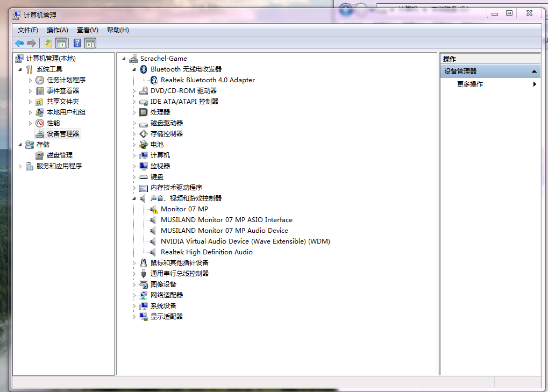Select NVIDIA Virtual Audio Device entry
The width and height of the screenshot is (548, 392).
[x=245, y=241]
